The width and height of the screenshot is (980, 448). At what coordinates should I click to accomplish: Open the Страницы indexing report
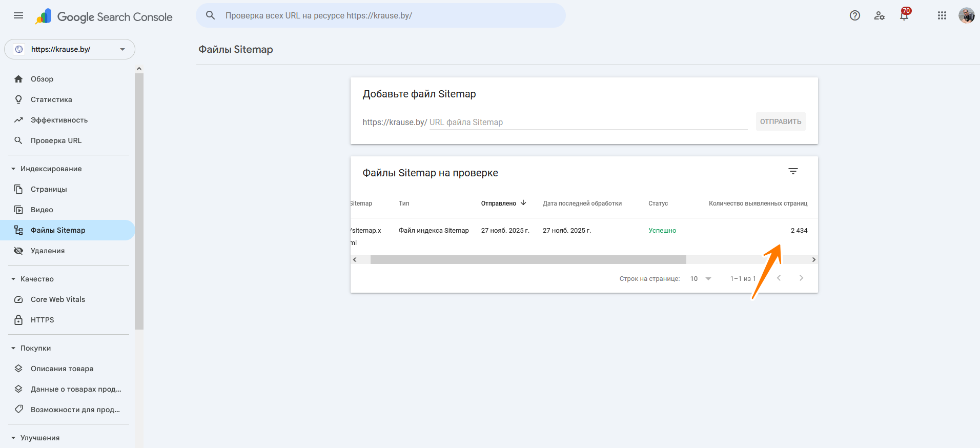click(49, 189)
